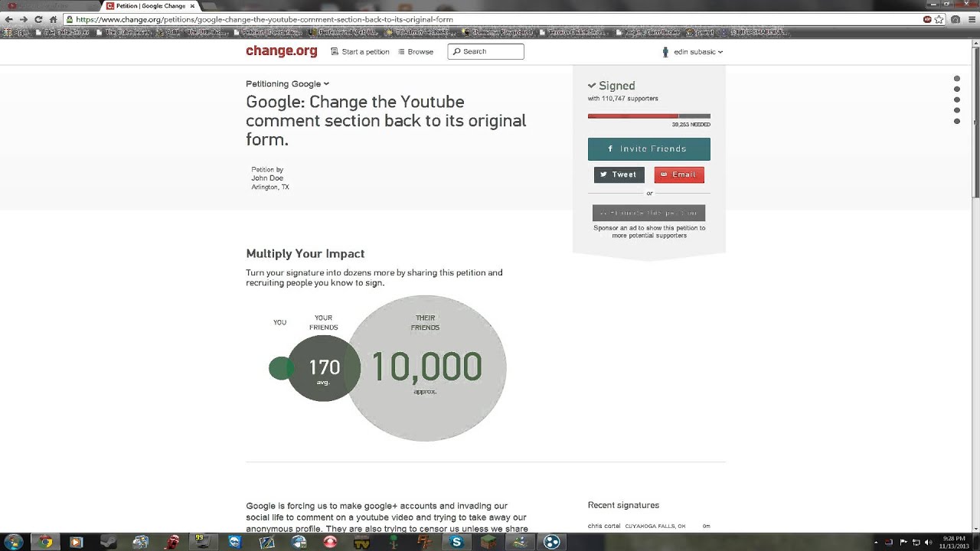This screenshot has height=551, width=980.
Task: Click the change.org logo
Action: (x=281, y=51)
